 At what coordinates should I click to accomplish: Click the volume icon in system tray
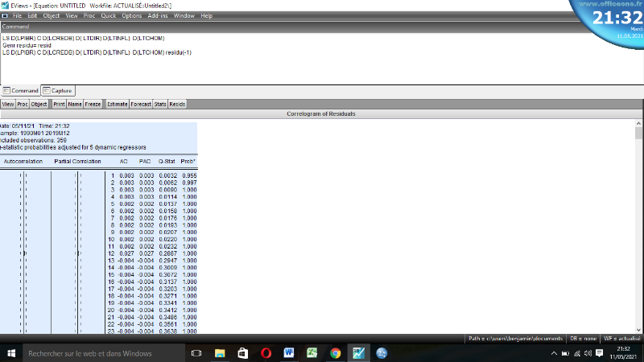click(x=588, y=353)
